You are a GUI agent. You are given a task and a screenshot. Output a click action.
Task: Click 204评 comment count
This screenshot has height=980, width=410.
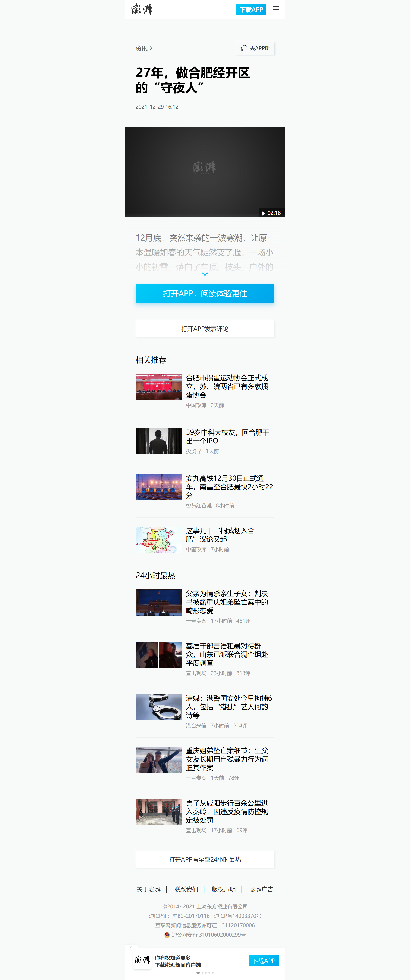click(x=240, y=725)
